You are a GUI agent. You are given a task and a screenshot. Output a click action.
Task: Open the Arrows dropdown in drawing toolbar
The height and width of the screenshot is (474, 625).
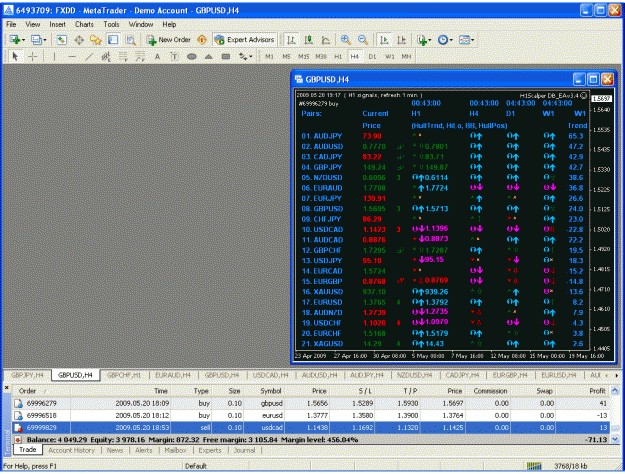click(246, 57)
